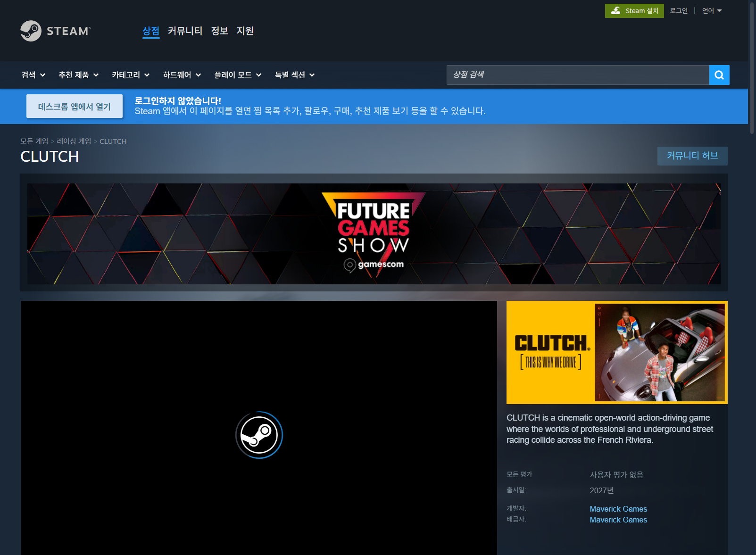The height and width of the screenshot is (555, 756).
Task: Click the CLUTCH page title heading
Action: click(x=50, y=157)
